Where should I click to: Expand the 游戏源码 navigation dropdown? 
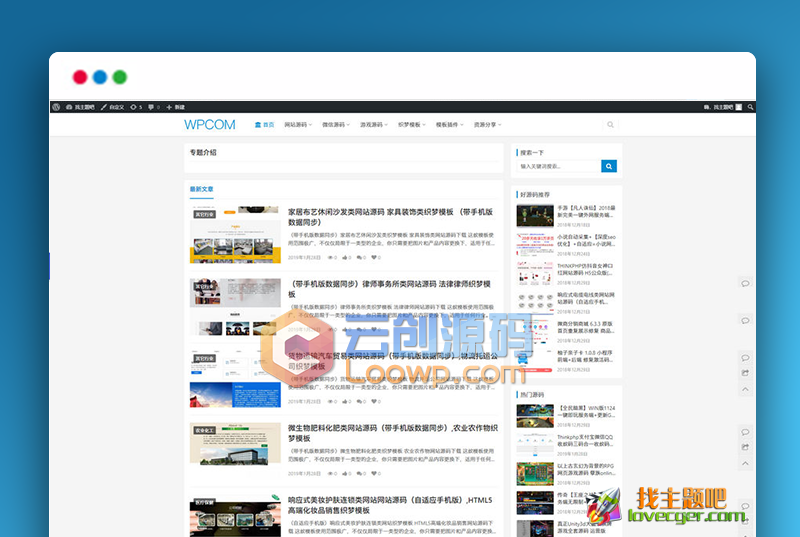(x=373, y=125)
